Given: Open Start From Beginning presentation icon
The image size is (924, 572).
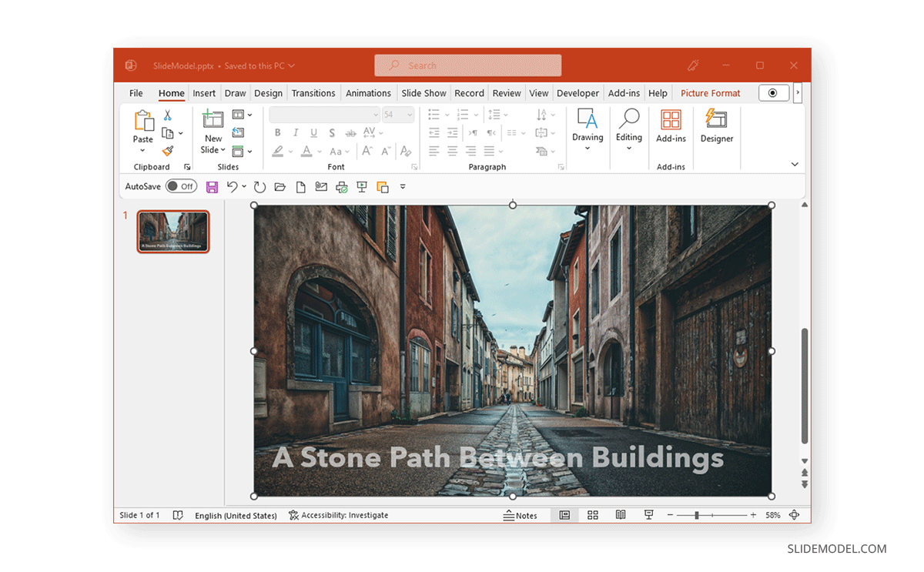Looking at the screenshot, I should click(362, 186).
